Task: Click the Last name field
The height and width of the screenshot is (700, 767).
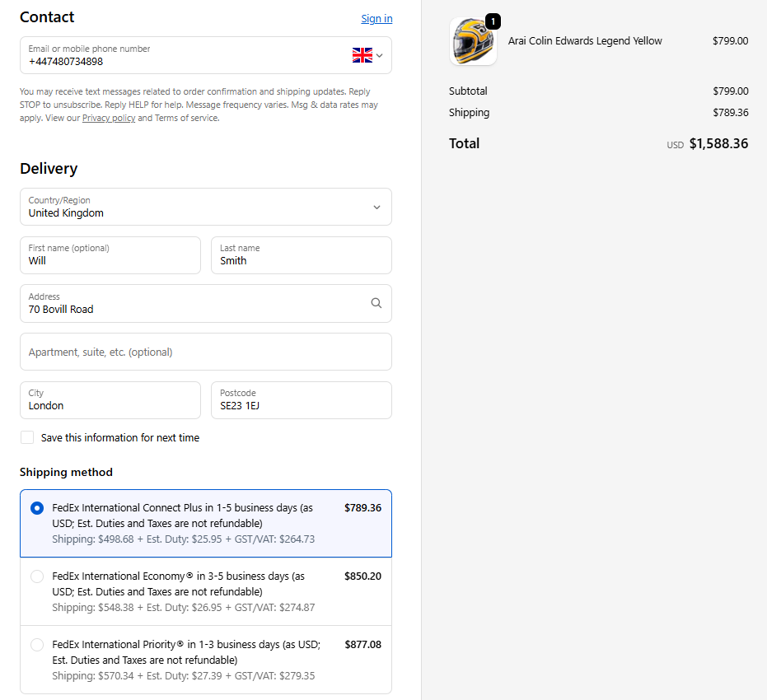Action: [301, 255]
